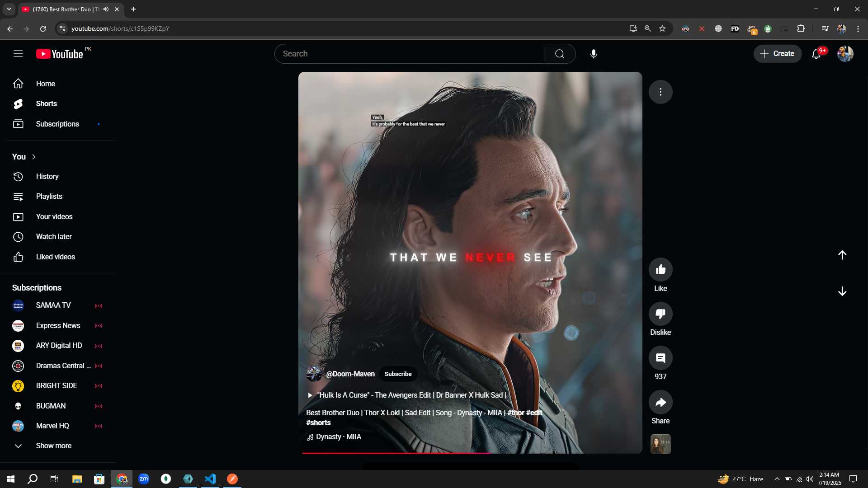Open the browser zoom indicator

(x=648, y=28)
